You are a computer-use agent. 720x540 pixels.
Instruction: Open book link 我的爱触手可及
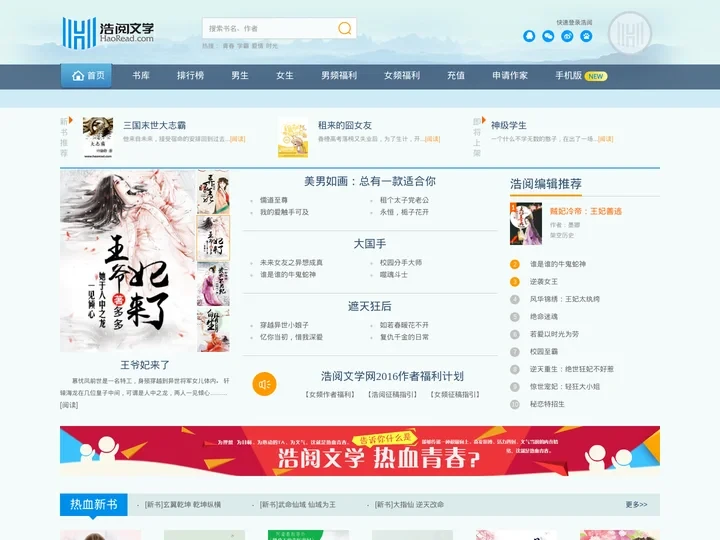pyautogui.click(x=284, y=212)
